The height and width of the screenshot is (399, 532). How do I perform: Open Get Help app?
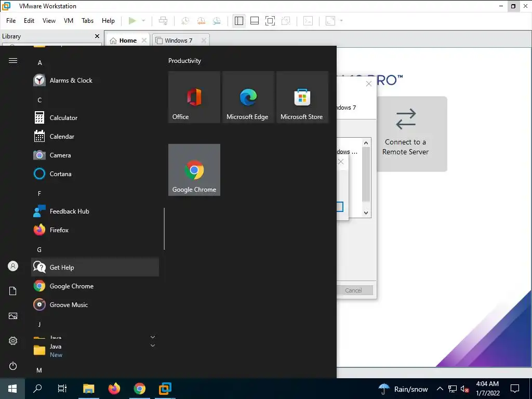click(x=95, y=267)
